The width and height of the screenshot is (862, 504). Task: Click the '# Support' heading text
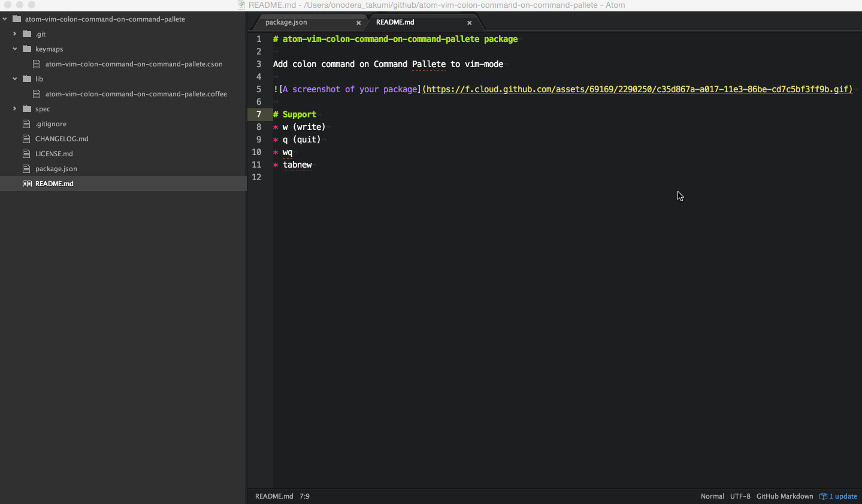pyautogui.click(x=295, y=114)
